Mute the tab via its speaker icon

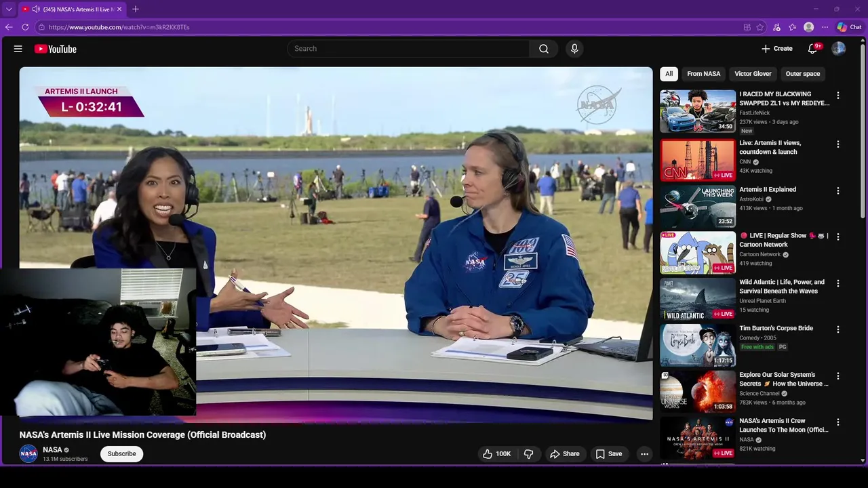tap(36, 9)
